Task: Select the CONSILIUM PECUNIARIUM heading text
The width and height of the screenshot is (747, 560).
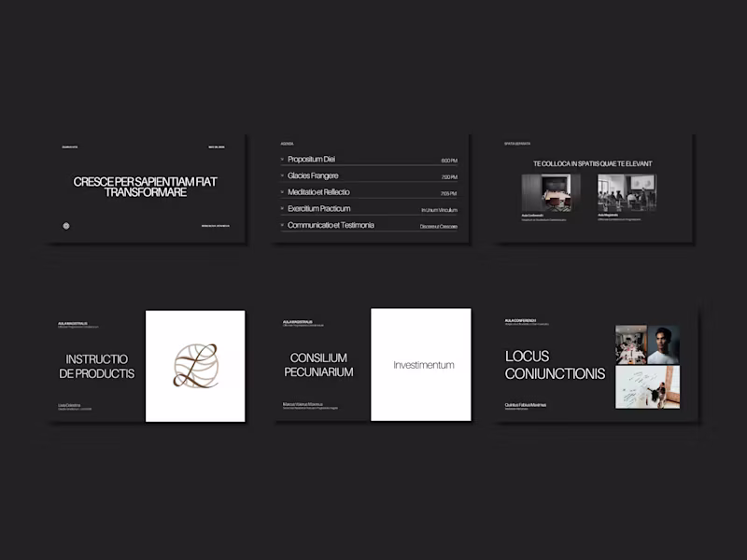Action: [x=318, y=365]
